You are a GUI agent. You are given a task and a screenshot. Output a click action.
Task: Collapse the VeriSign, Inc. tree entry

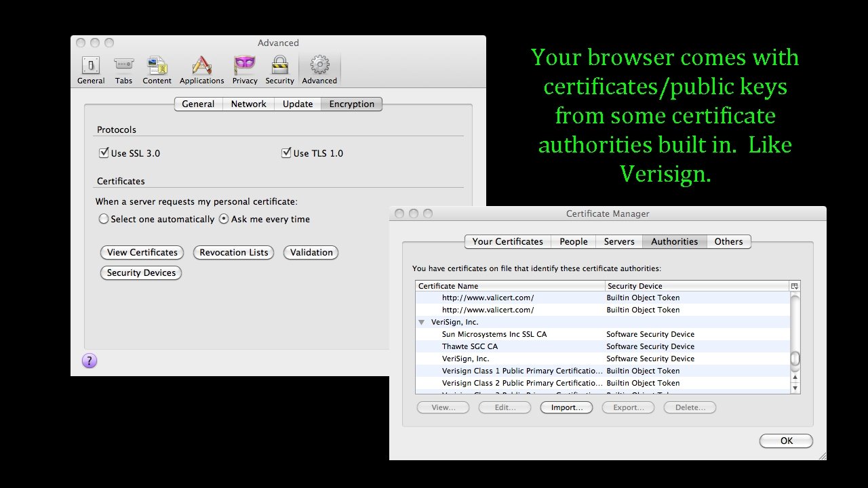422,322
